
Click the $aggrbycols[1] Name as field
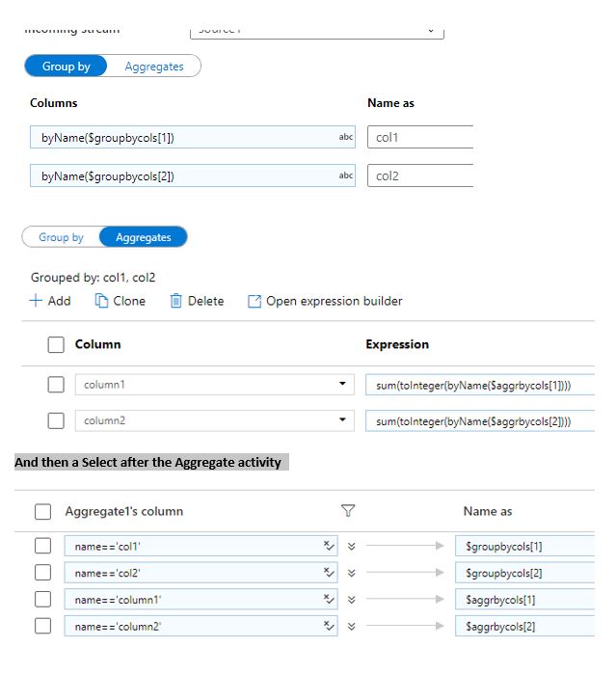pyautogui.click(x=524, y=599)
